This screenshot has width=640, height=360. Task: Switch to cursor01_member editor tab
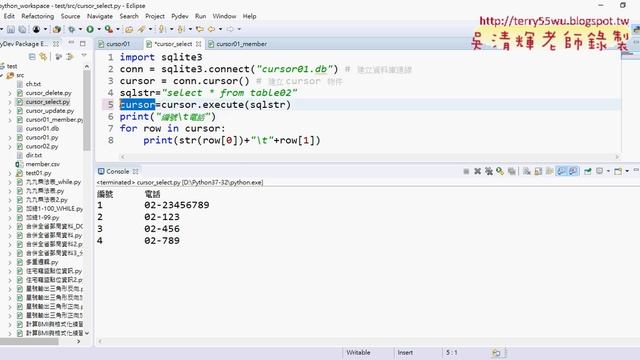(241, 44)
